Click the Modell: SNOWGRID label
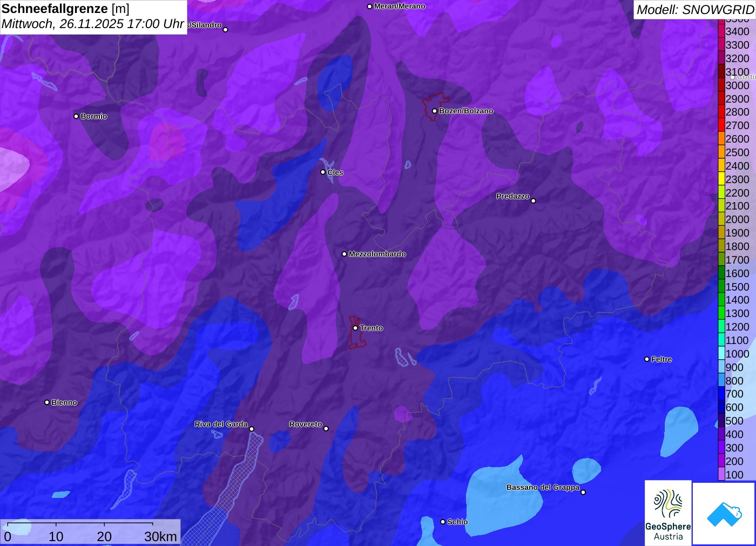 pos(695,10)
